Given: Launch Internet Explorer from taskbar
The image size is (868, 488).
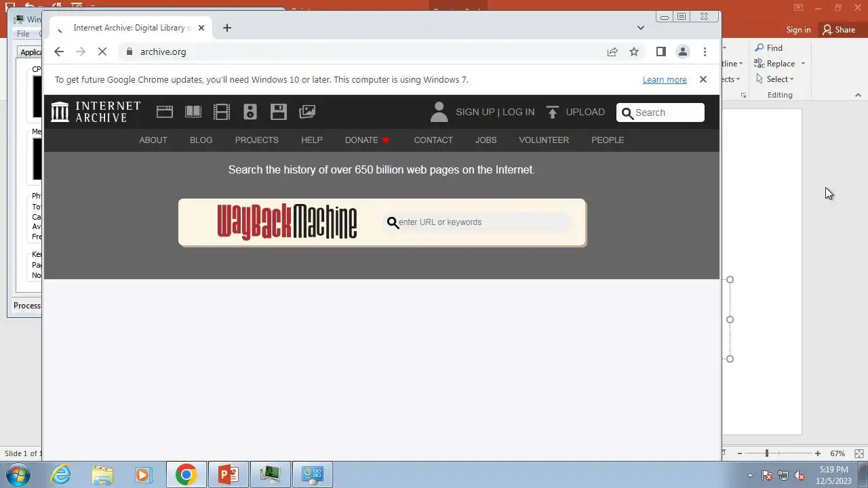Looking at the screenshot, I should click(61, 474).
